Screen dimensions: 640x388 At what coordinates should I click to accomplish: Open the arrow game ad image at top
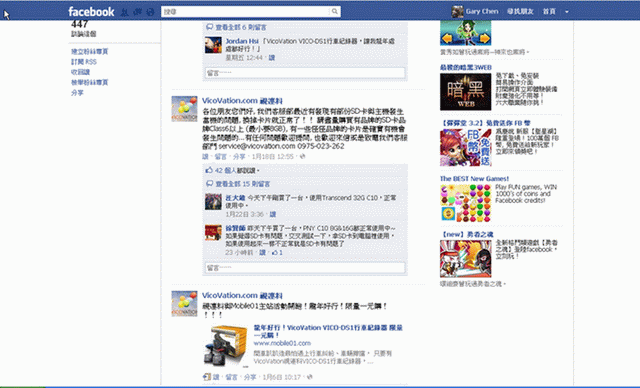coord(465,33)
